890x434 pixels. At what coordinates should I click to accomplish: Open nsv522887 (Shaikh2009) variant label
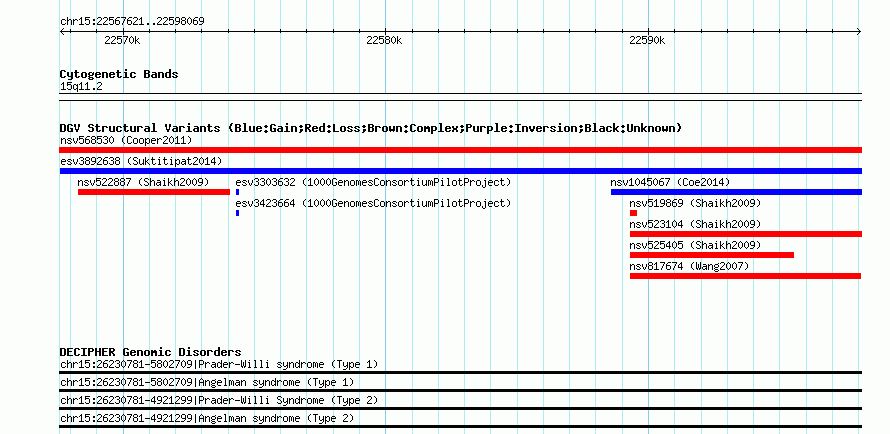143,182
